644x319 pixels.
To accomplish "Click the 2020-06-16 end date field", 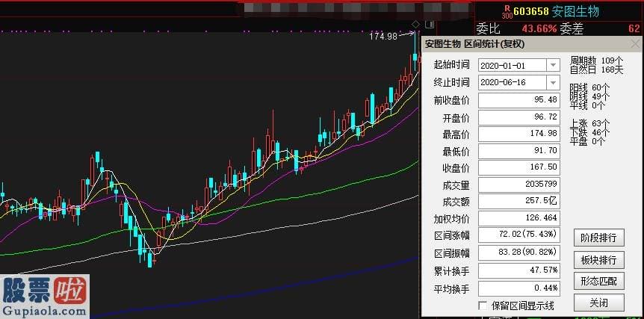I will coord(513,83).
